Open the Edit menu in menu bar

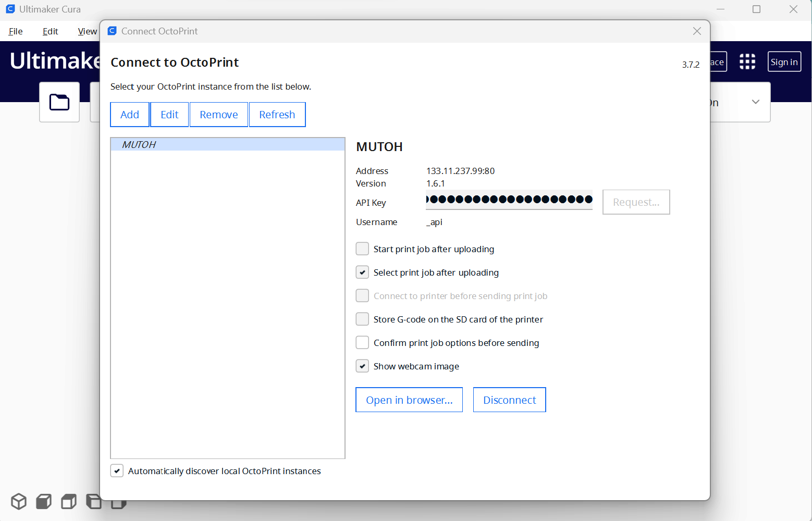50,31
